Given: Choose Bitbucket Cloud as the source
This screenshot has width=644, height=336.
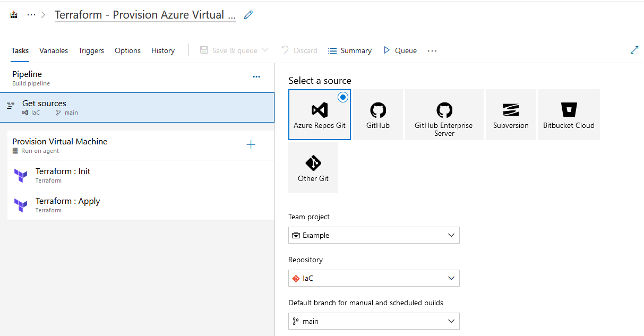Looking at the screenshot, I should [569, 115].
